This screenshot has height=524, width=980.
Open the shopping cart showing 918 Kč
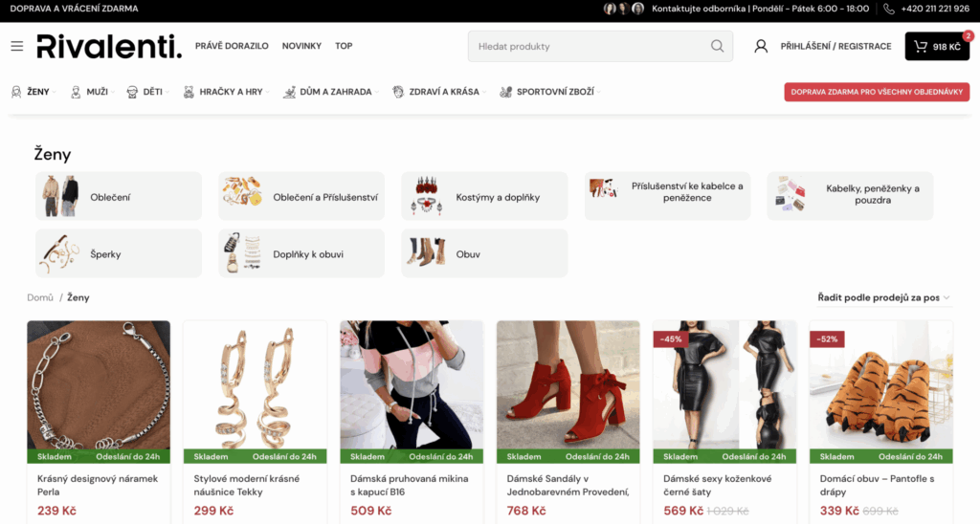pos(938,46)
